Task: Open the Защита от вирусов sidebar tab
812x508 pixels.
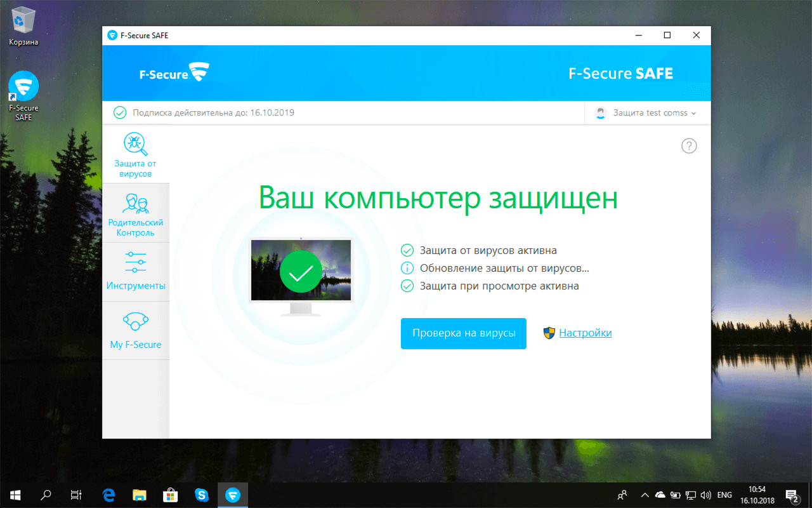Action: (x=135, y=155)
